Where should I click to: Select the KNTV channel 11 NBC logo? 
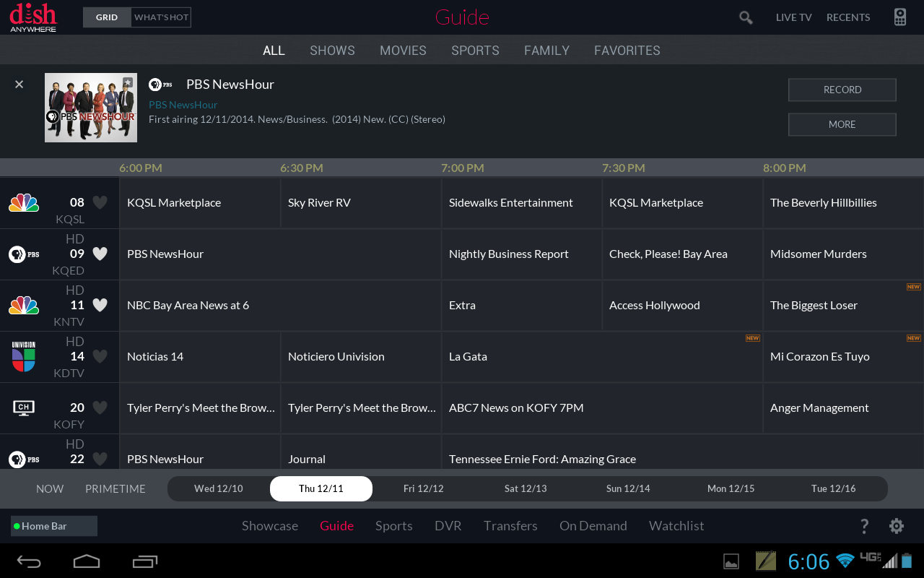point(24,306)
